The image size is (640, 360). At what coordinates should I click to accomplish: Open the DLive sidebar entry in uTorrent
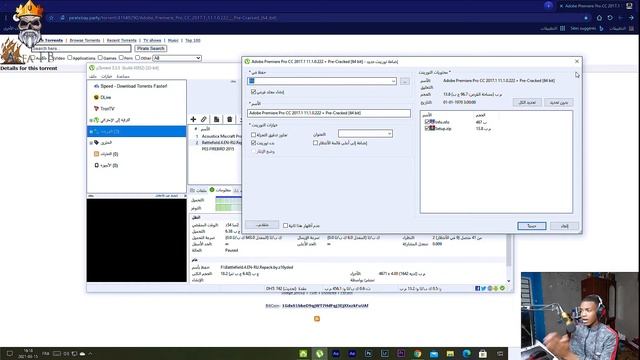pyautogui.click(x=102, y=97)
